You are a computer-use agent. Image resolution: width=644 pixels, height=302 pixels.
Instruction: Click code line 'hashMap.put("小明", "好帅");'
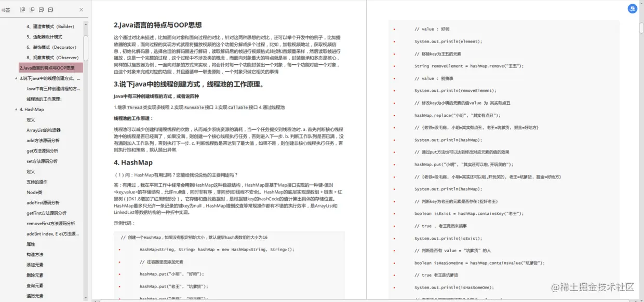pyautogui.click(x=172, y=273)
